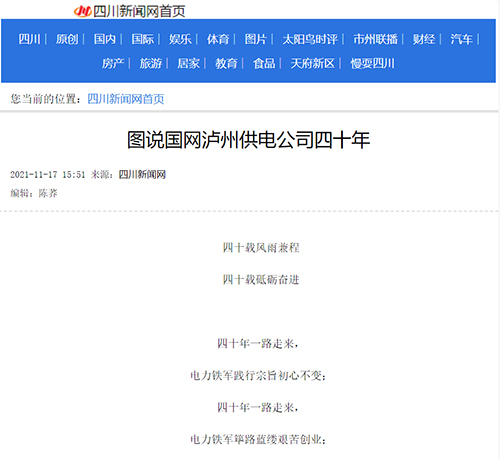Click the text 您当前的位置

coord(43,99)
